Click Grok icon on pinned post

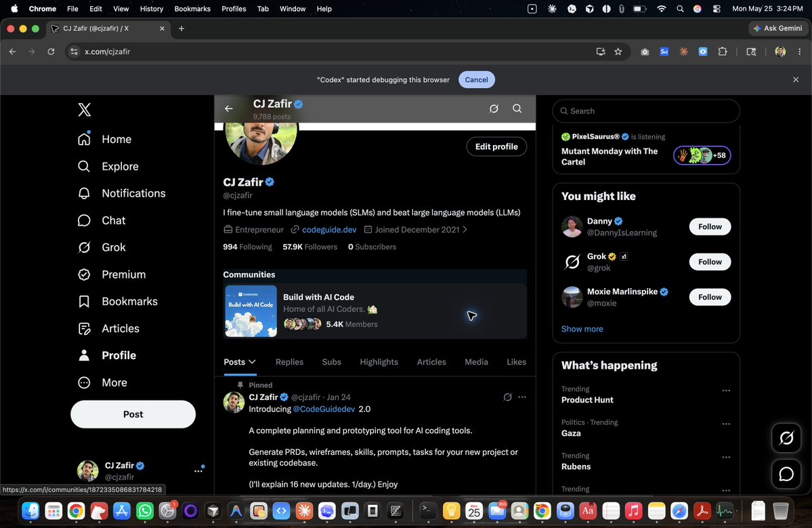pyautogui.click(x=507, y=397)
